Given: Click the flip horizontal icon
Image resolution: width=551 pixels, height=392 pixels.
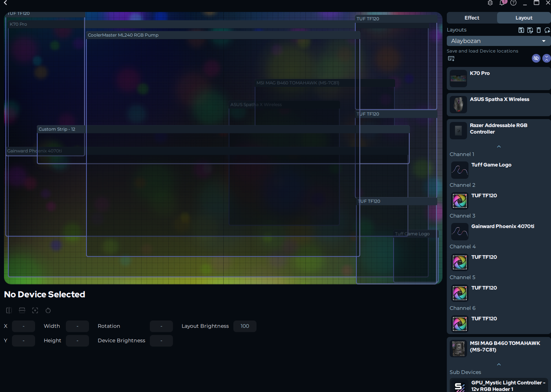Looking at the screenshot, I should click(9, 310).
